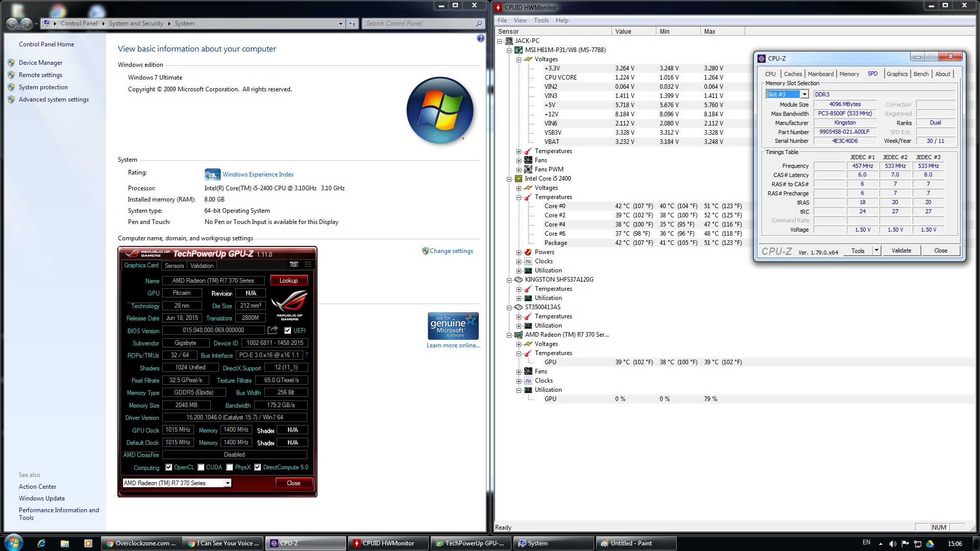980x551 pixels.
Task: Open the Tools menu in HWMonitor
Action: (541, 20)
